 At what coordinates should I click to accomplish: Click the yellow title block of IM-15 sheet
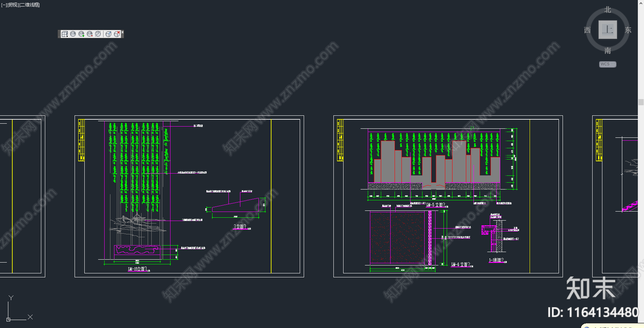pos(81,140)
